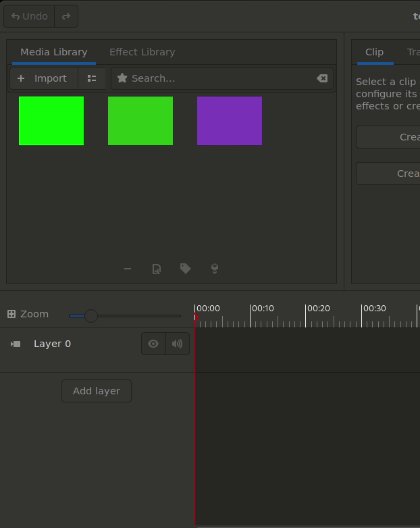420x528 pixels.
Task: Click the remove clip minus icon
Action: 128,269
